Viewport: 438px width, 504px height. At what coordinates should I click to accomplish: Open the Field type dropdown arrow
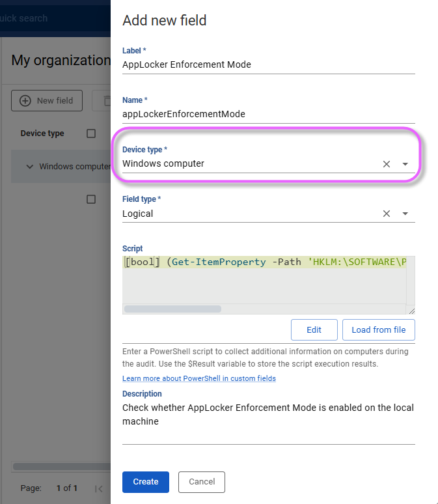pos(405,214)
